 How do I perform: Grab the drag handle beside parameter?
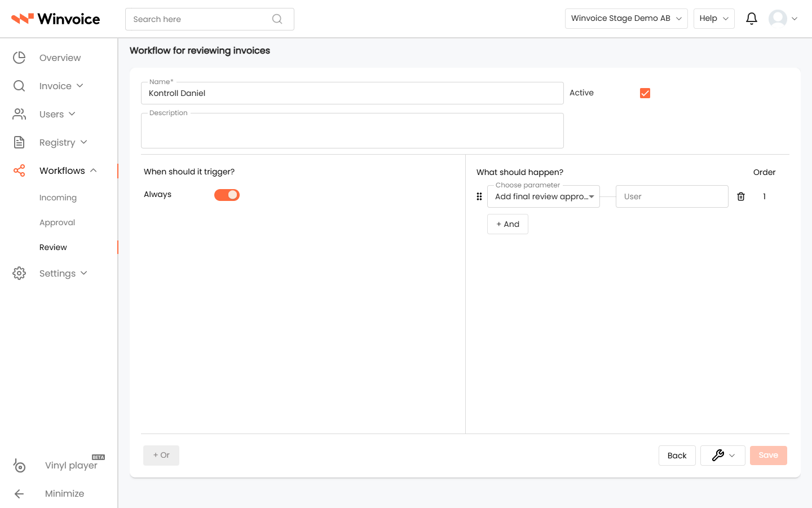point(479,196)
